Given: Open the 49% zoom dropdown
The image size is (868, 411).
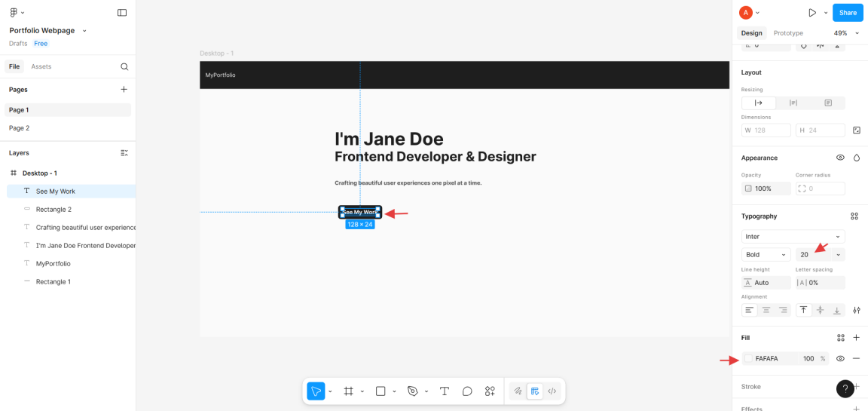Looking at the screenshot, I should (844, 33).
